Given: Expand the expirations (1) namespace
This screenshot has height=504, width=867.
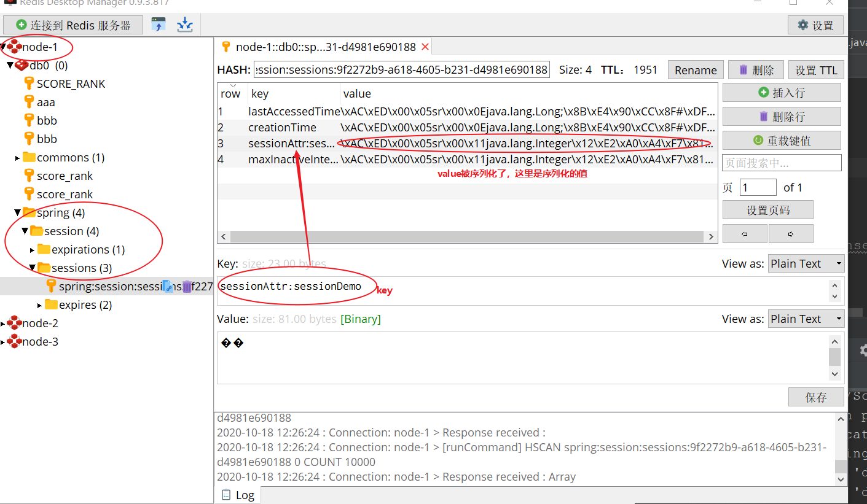Looking at the screenshot, I should pos(33,250).
